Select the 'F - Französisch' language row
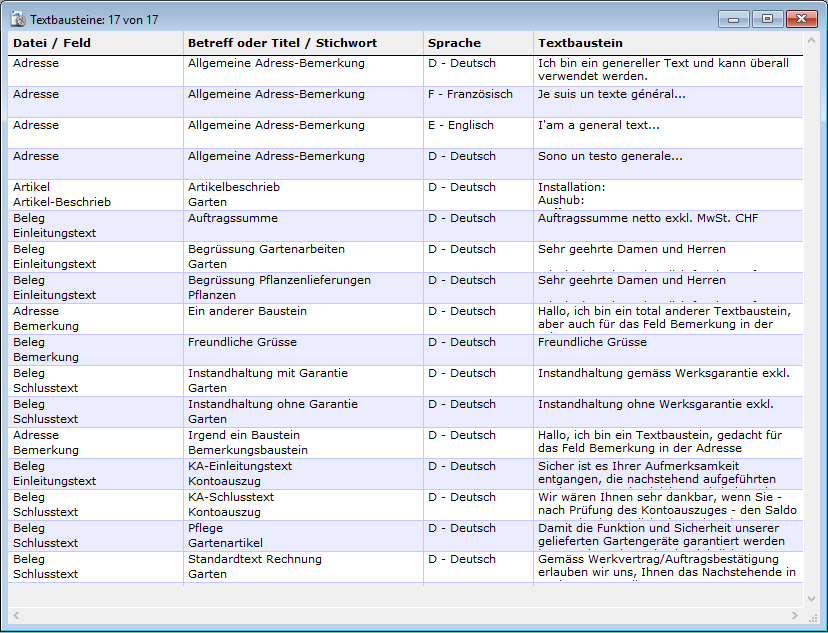This screenshot has width=828, height=633. click(x=470, y=95)
